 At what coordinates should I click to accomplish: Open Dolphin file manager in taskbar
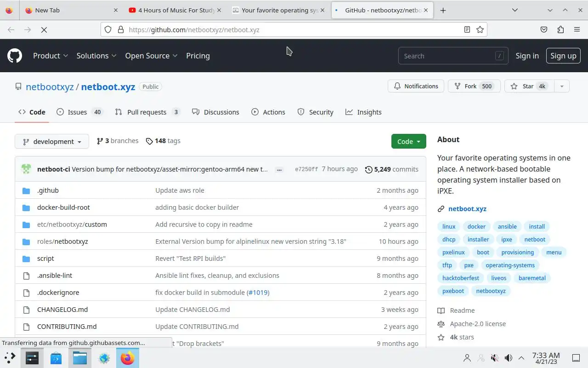(x=80, y=357)
